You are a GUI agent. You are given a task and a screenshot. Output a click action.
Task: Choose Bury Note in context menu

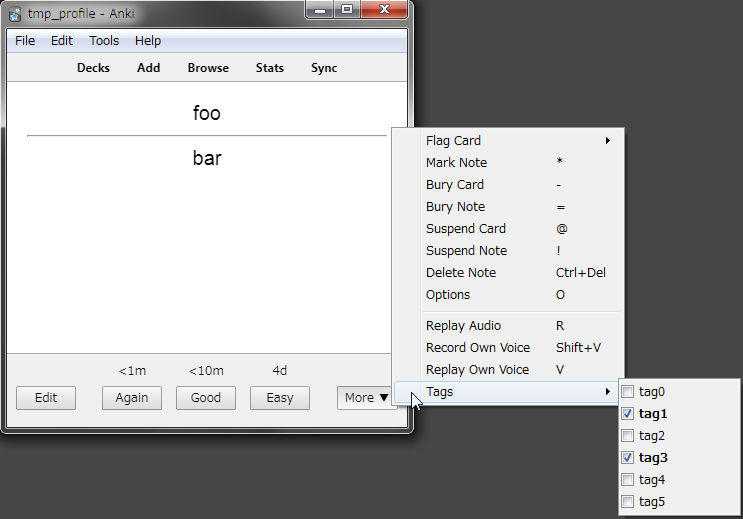click(455, 207)
